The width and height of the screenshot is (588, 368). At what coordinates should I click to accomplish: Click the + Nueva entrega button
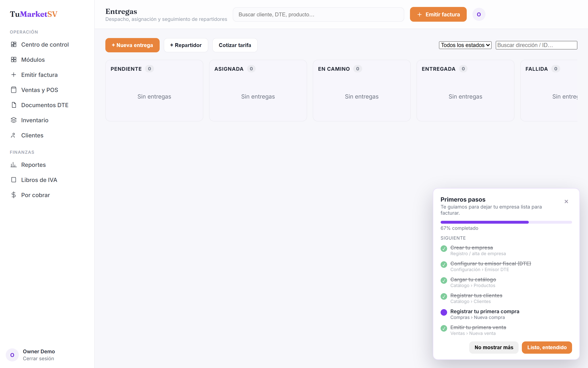pyautogui.click(x=133, y=45)
